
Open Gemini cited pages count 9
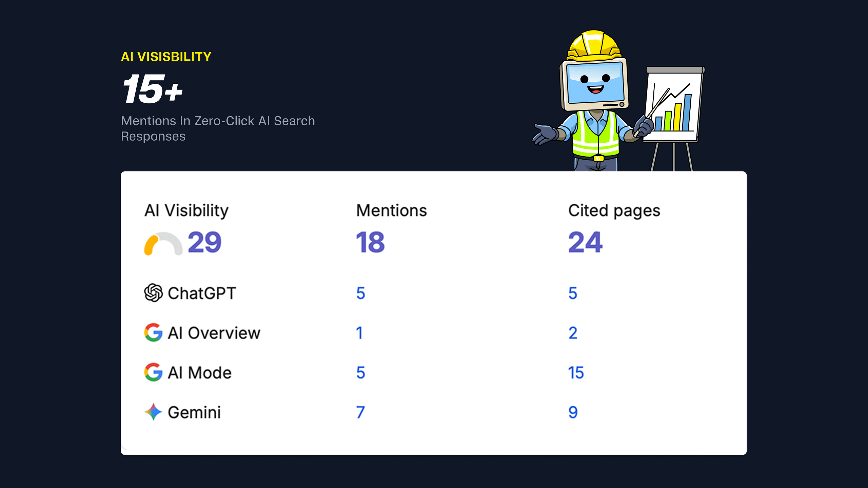coord(573,412)
